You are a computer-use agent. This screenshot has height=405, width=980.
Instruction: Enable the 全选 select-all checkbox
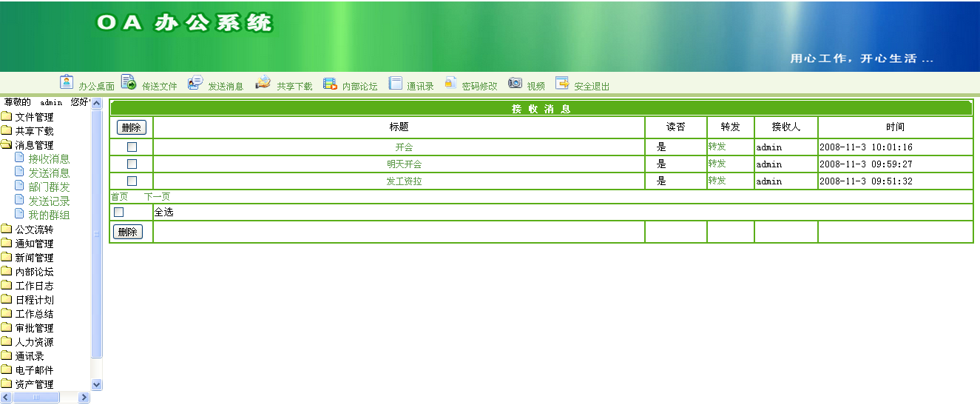118,212
